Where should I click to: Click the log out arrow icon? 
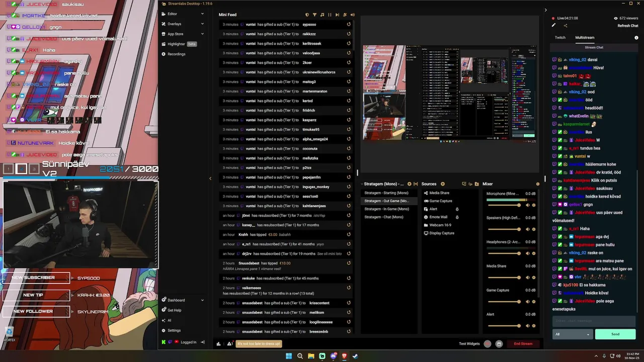202,342
